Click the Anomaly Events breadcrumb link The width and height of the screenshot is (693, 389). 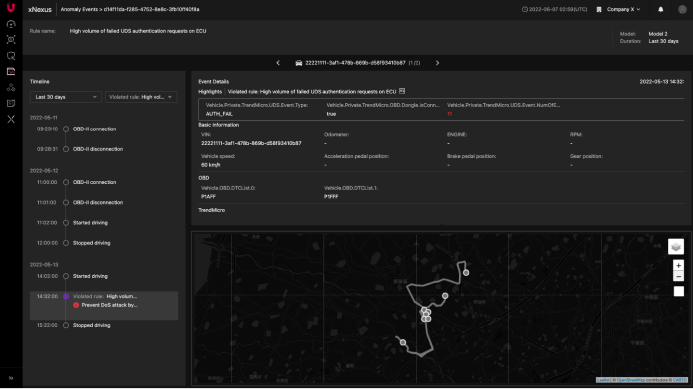point(79,9)
